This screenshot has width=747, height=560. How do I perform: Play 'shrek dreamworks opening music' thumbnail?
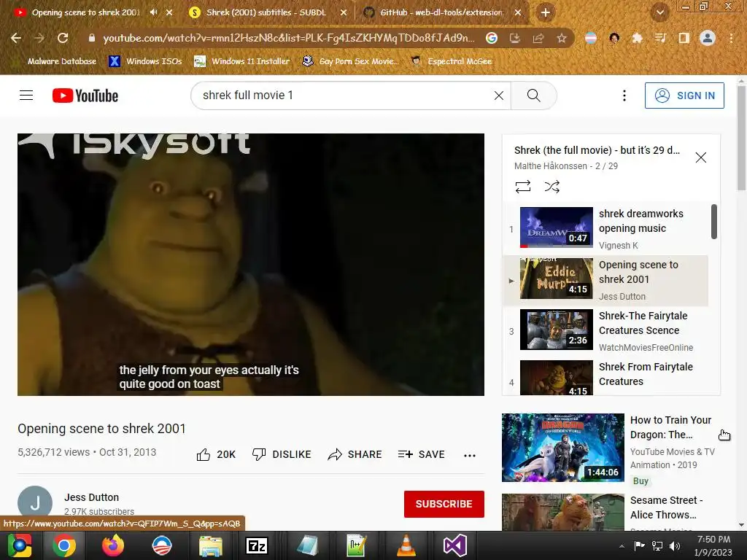[x=557, y=227]
